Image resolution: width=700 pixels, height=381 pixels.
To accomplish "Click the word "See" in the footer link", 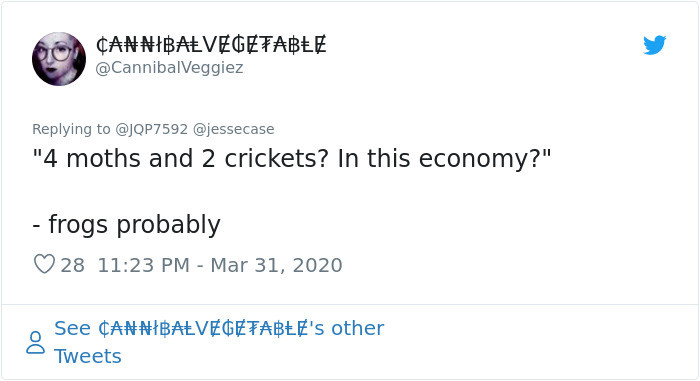I will (x=72, y=329).
